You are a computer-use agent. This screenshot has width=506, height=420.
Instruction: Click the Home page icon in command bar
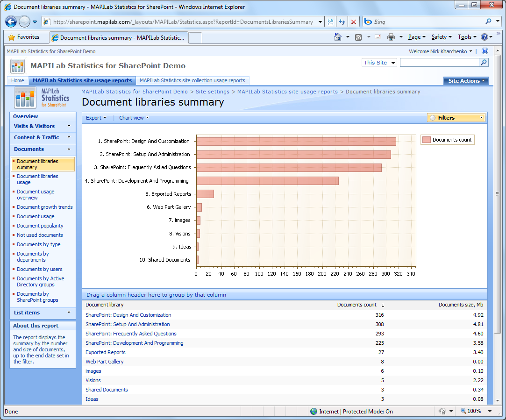(337, 37)
